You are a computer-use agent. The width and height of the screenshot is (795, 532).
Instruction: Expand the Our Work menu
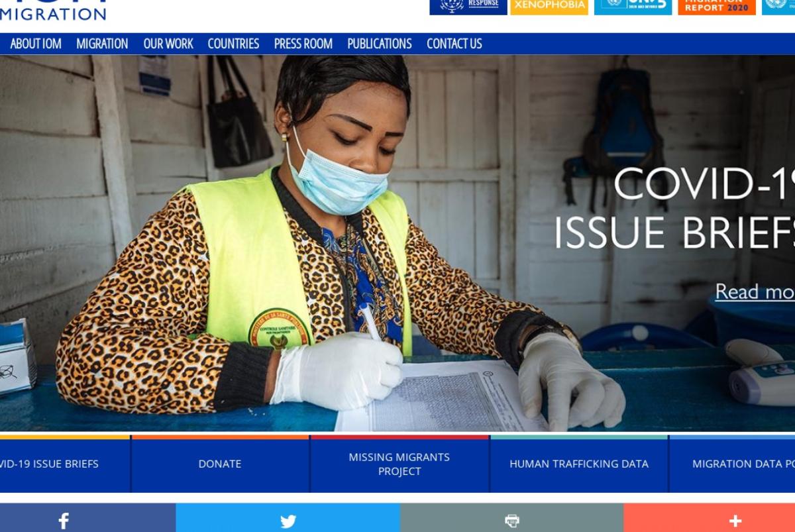pos(168,44)
